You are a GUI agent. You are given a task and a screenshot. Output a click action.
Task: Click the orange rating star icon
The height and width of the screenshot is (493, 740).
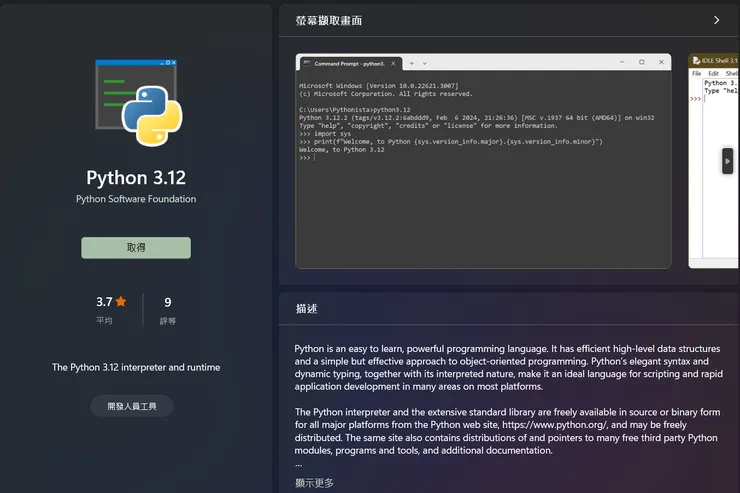point(121,301)
